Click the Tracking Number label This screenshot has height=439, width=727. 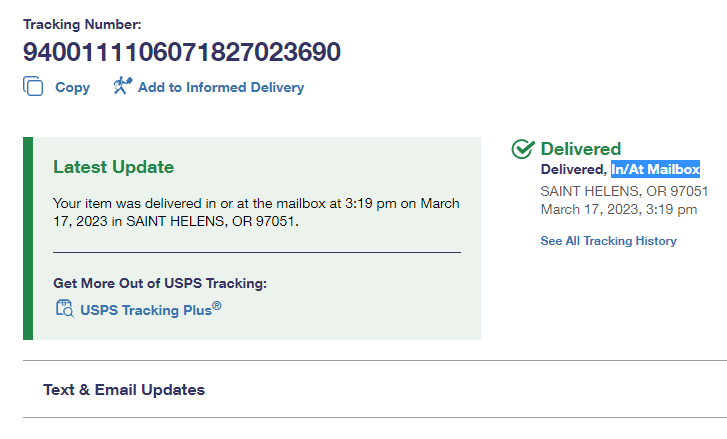coord(82,23)
